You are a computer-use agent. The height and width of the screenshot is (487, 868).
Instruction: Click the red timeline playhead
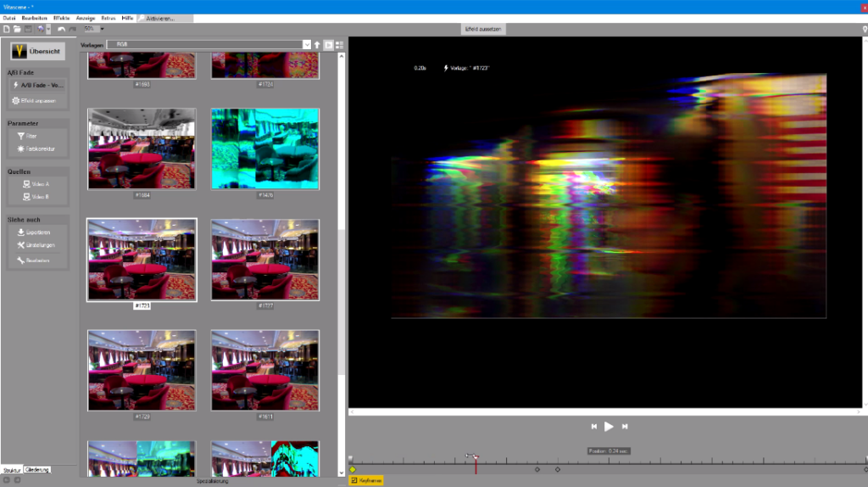tap(476, 464)
